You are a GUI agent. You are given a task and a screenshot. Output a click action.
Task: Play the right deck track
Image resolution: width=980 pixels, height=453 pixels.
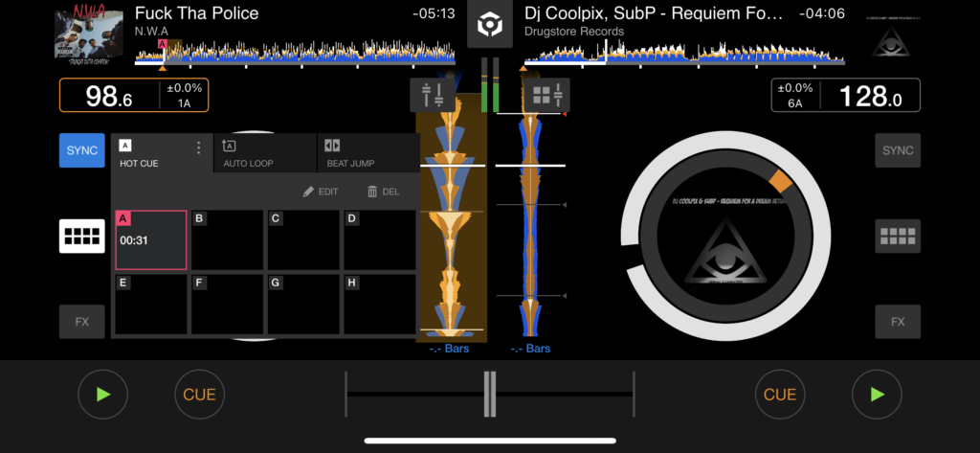(877, 395)
